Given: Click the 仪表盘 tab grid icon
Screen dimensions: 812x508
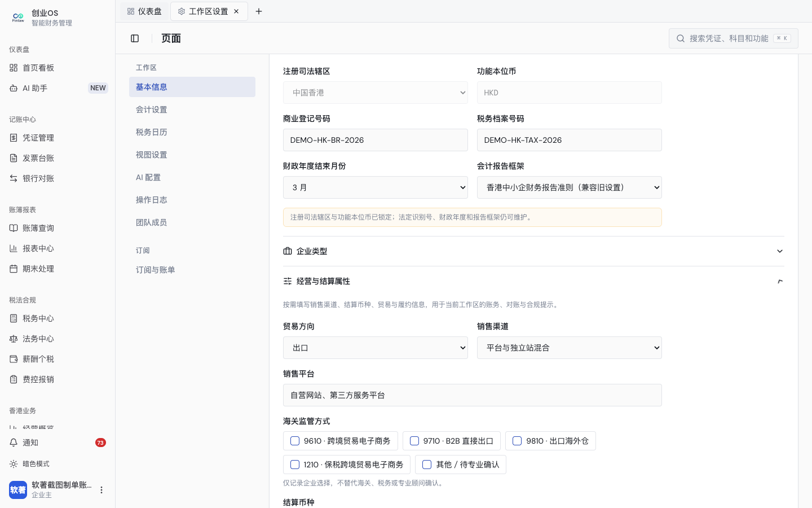Looking at the screenshot, I should coord(131,11).
